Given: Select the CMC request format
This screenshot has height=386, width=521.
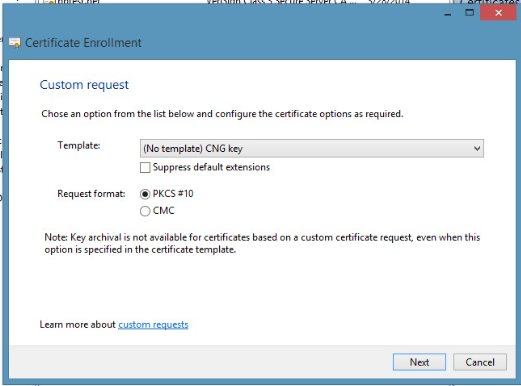Looking at the screenshot, I should point(145,211).
